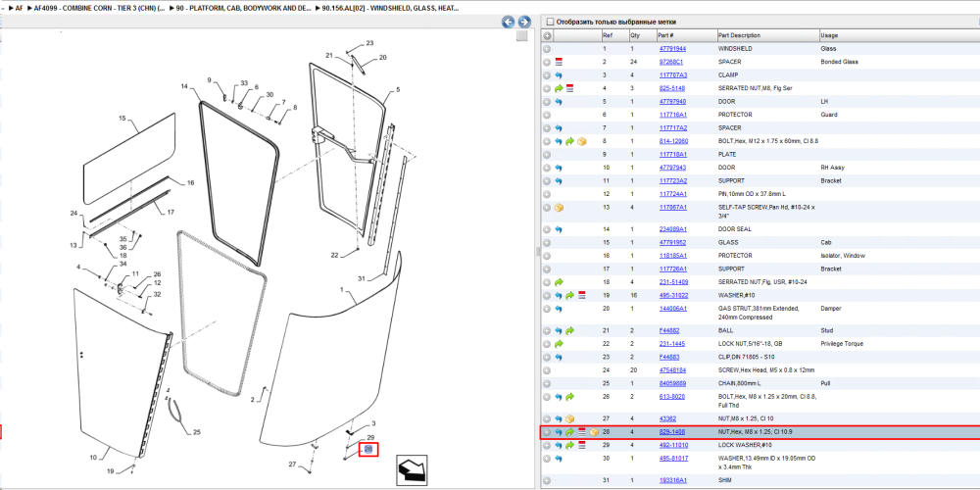Mark the PIN 10mm OD row selection circle
Screen dimensions: 980x490
pos(547,194)
